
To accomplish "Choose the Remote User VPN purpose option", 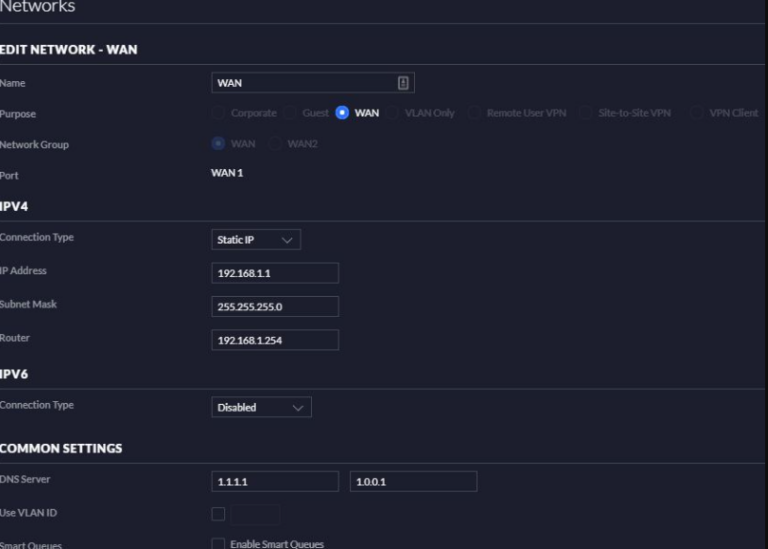I will click(475, 113).
